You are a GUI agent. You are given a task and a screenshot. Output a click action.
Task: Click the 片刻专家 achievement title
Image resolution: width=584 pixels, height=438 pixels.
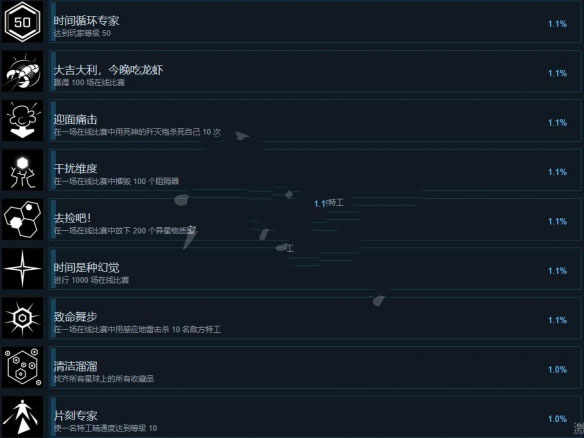pos(75,415)
